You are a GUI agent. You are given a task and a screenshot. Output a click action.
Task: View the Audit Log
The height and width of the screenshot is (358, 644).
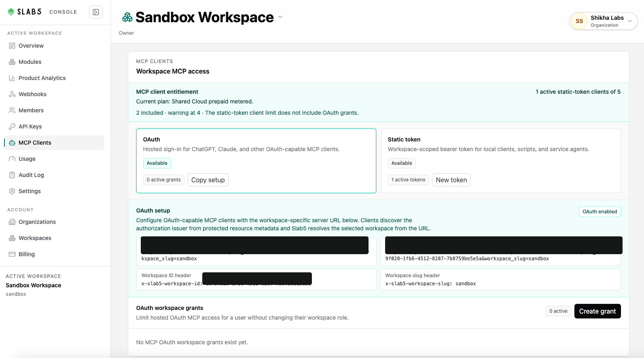[54, 175]
